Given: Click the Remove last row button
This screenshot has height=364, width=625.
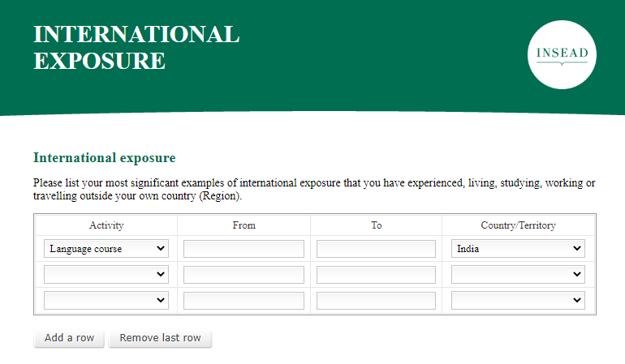Looking at the screenshot, I should point(160,338).
